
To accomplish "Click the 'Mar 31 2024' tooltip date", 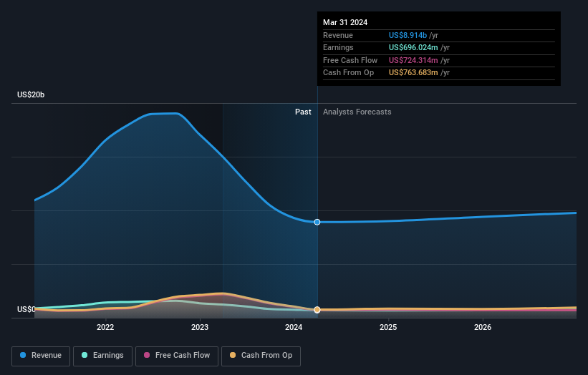I will 345,22.
